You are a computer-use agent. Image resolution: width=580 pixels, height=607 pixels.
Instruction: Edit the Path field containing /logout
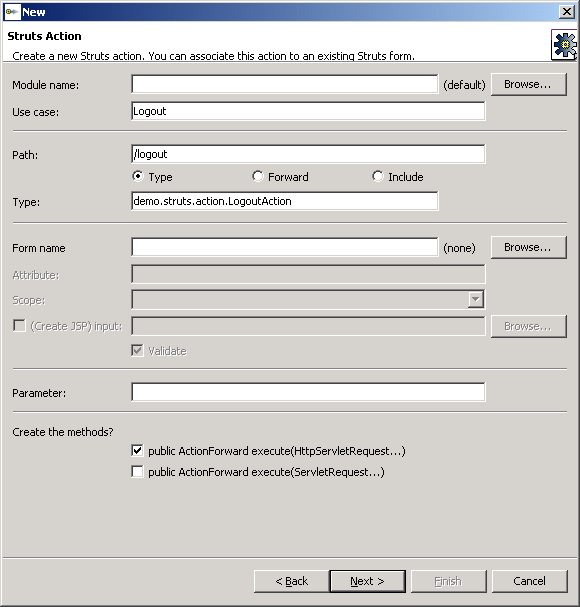308,154
